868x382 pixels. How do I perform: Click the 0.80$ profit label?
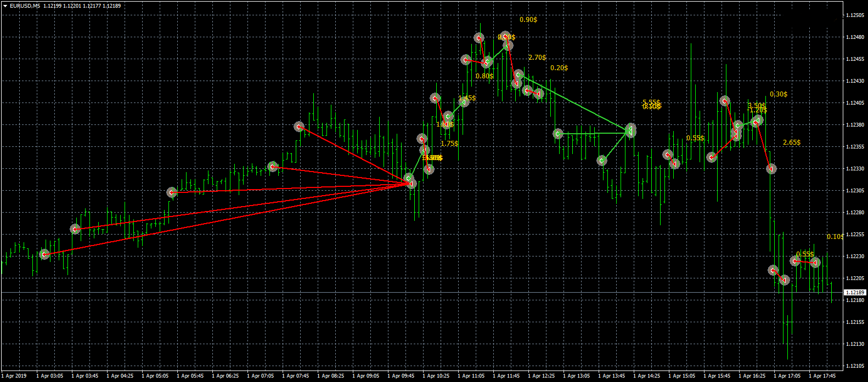point(484,76)
